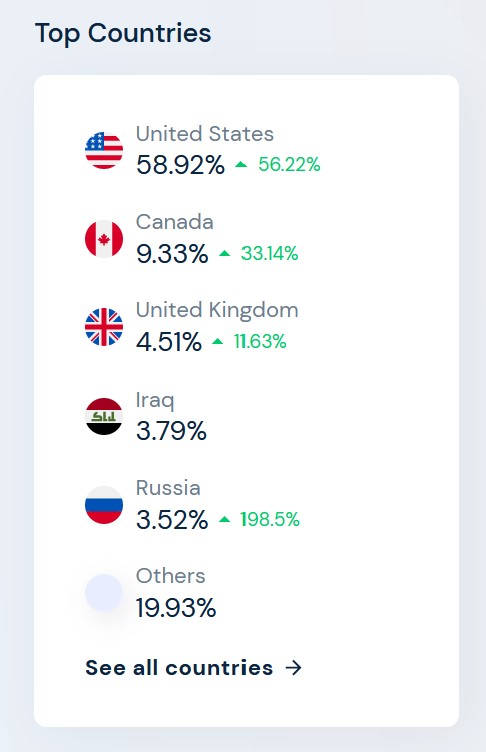Click the Iraq 3.79% value
486x752 pixels.
tap(171, 431)
